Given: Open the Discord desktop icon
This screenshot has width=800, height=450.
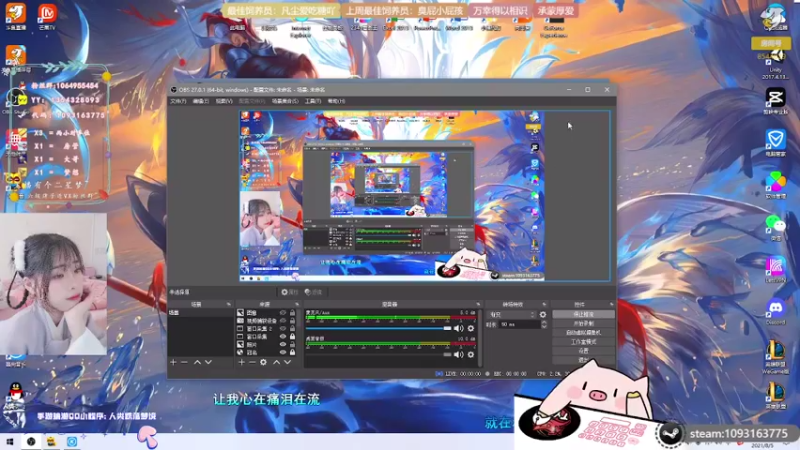Looking at the screenshot, I should click(x=776, y=311).
